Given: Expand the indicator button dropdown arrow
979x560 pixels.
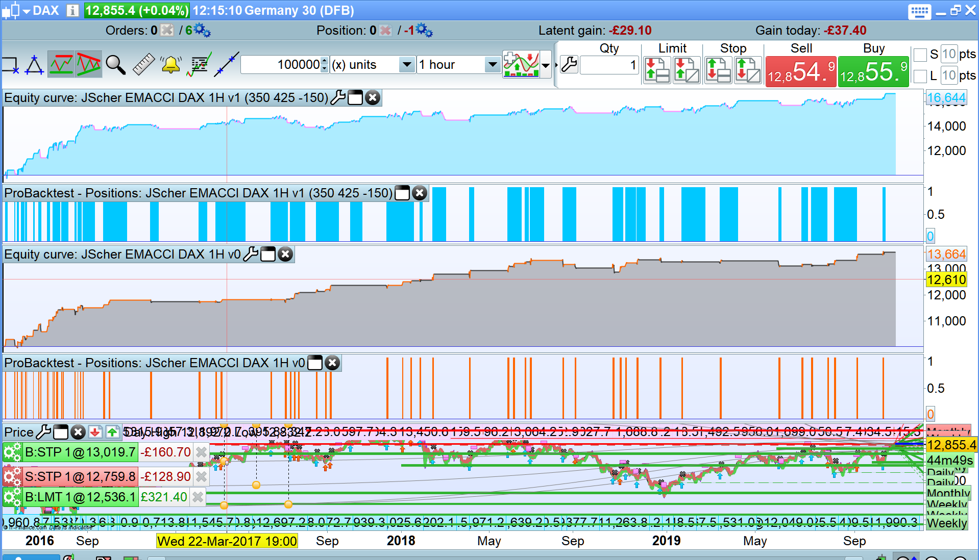Looking at the screenshot, I should pos(546,65).
